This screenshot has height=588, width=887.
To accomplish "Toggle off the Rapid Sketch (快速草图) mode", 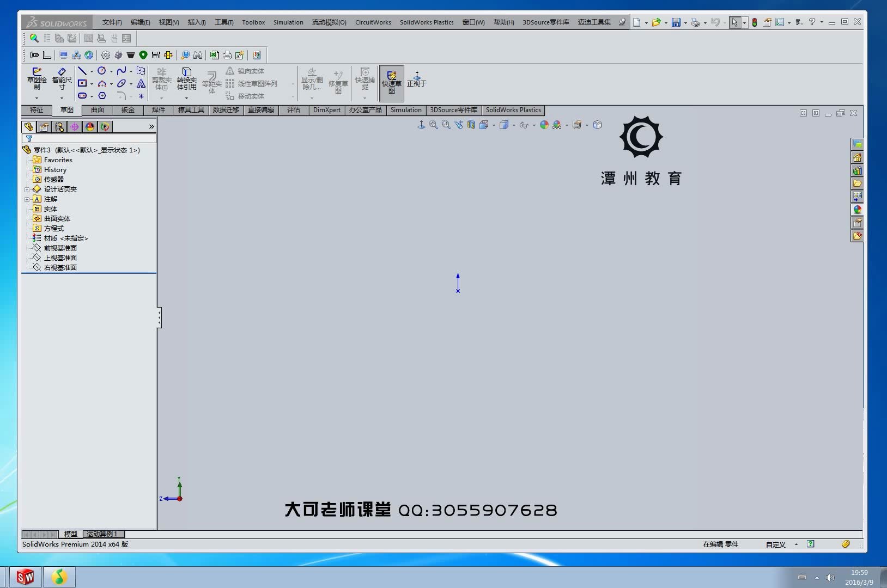I will point(392,82).
